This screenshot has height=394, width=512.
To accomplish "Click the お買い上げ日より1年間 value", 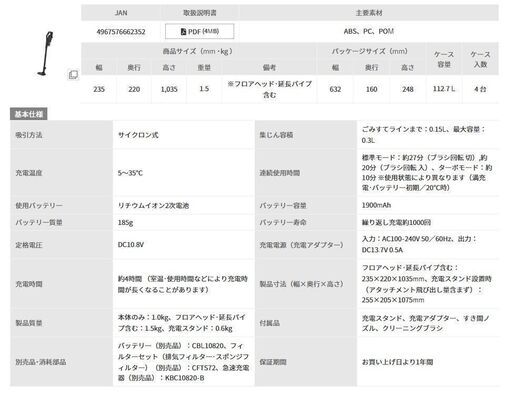I will click(x=397, y=362).
